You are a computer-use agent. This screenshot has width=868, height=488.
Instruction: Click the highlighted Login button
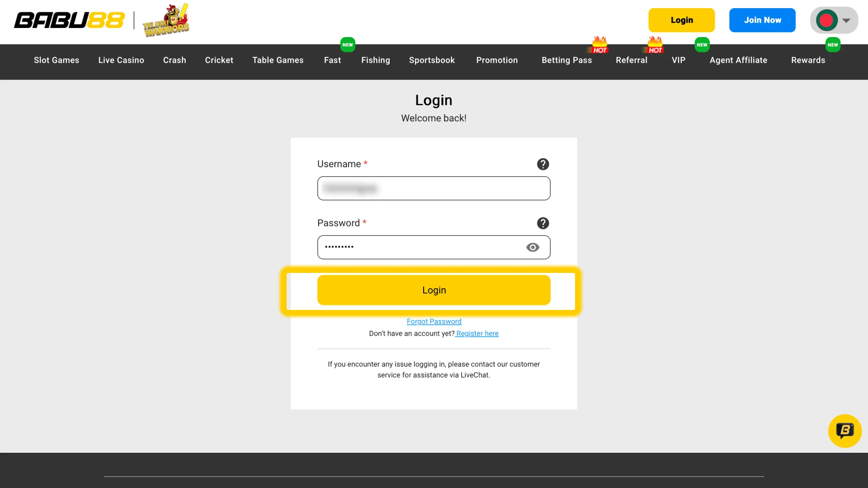tap(434, 290)
